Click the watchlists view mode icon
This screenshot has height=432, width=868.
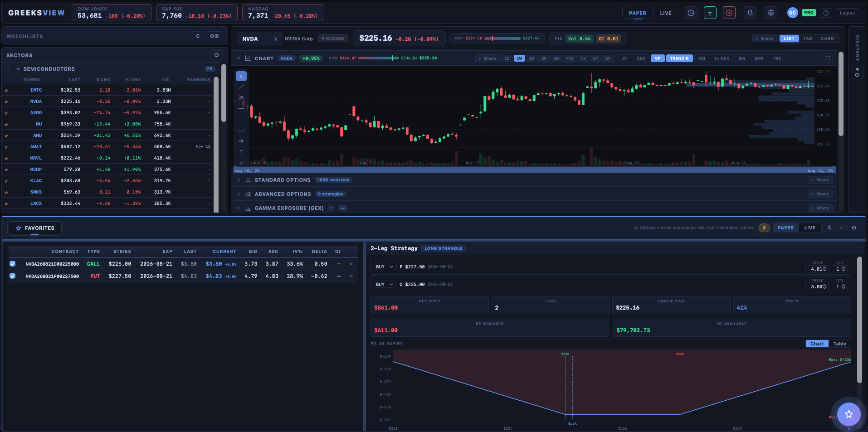click(215, 36)
